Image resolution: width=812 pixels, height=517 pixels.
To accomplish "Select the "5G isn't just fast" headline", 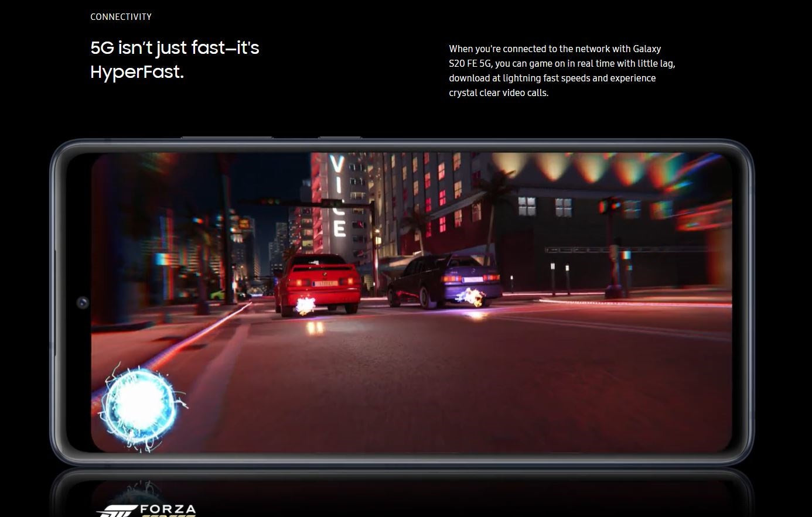I will (x=175, y=60).
